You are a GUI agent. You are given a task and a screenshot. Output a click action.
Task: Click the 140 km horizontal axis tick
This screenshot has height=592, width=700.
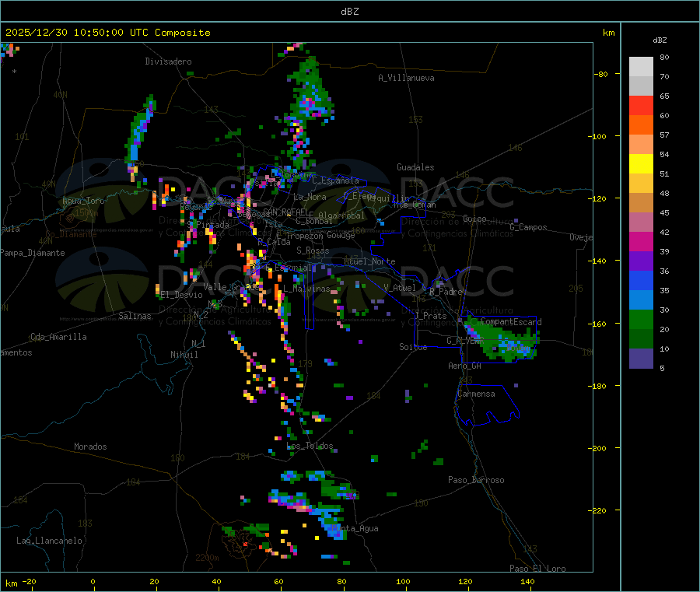pyautogui.click(x=527, y=582)
